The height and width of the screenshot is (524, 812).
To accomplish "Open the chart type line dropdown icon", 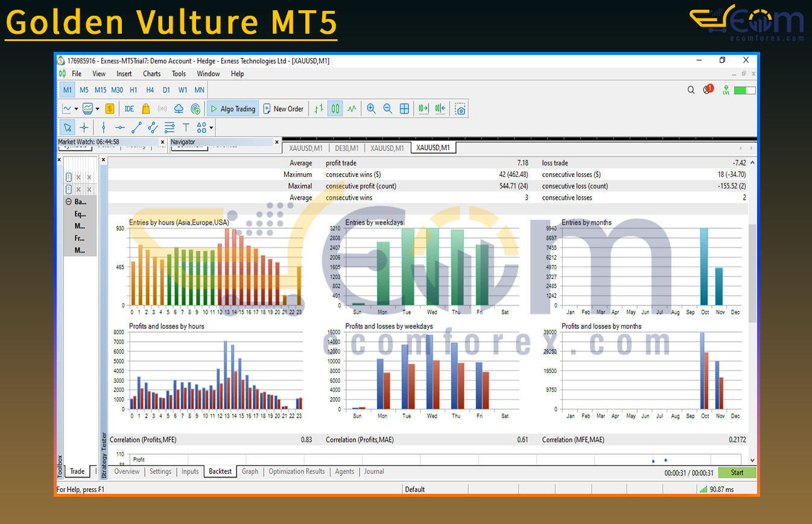I will 67,109.
